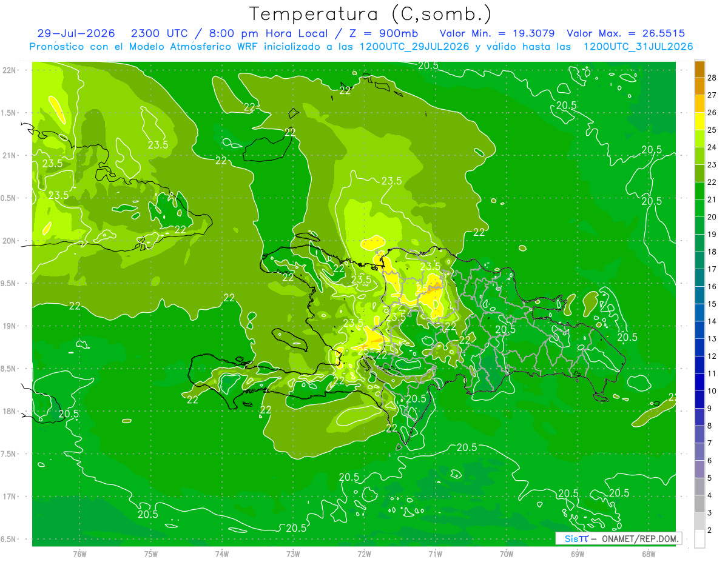
Task: Click the "73W" longitude axis label
Action: point(293,554)
